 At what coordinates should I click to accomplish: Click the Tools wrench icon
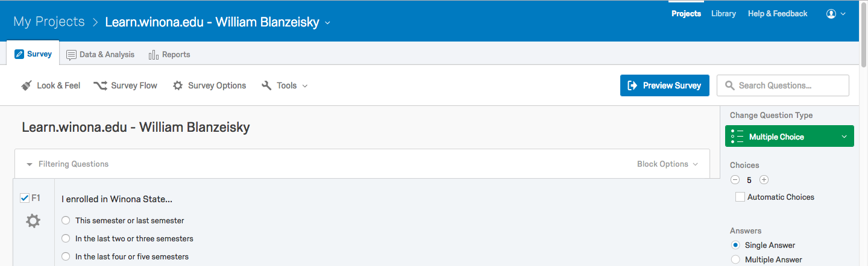click(266, 85)
